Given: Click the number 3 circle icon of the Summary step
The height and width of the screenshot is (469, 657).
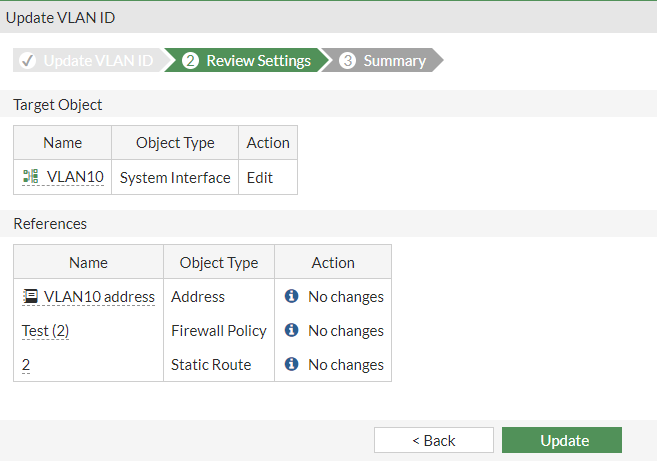Looking at the screenshot, I should point(348,61).
